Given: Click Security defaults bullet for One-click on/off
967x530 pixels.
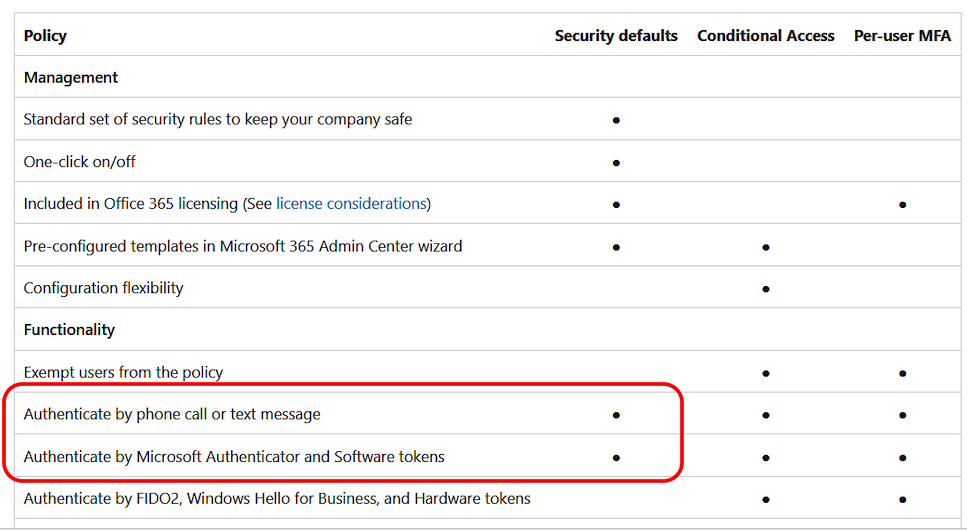Looking at the screenshot, I should [616, 163].
